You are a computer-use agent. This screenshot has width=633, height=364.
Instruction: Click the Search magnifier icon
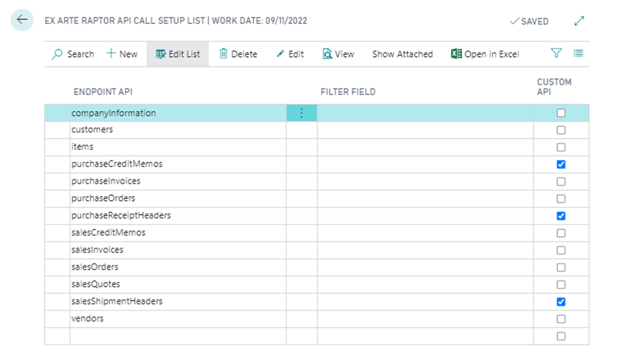coord(58,54)
